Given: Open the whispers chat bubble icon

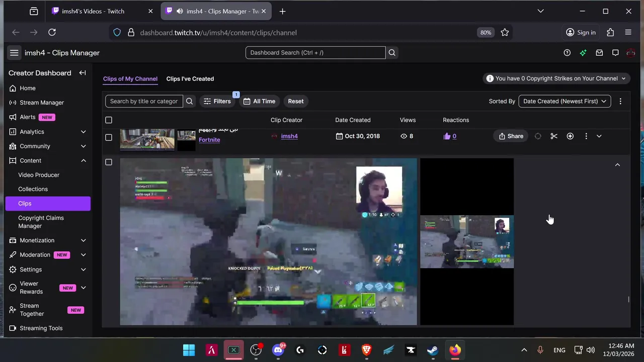Looking at the screenshot, I should tap(615, 53).
